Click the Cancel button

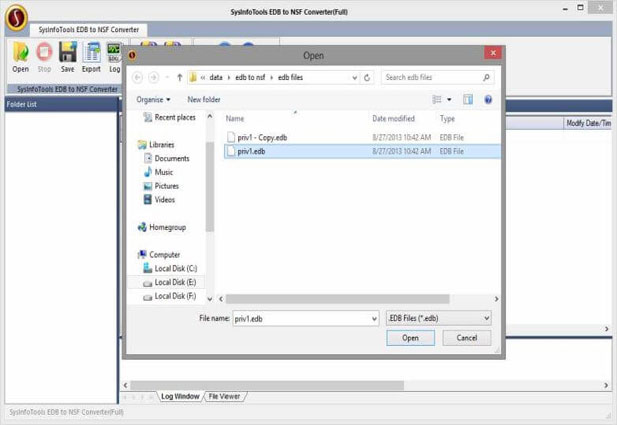(x=467, y=338)
